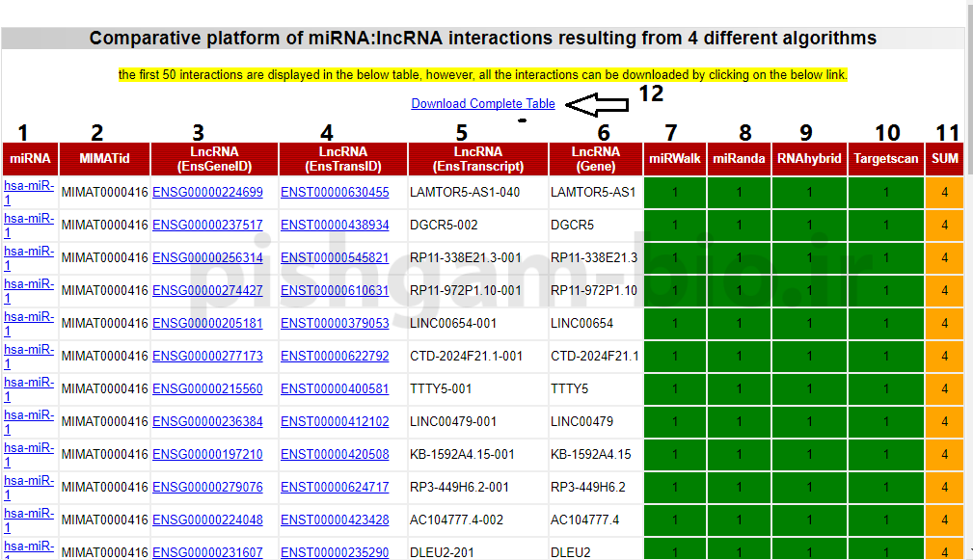Click the orange SUM cell for LINC00654
973x560 pixels.
point(944,324)
